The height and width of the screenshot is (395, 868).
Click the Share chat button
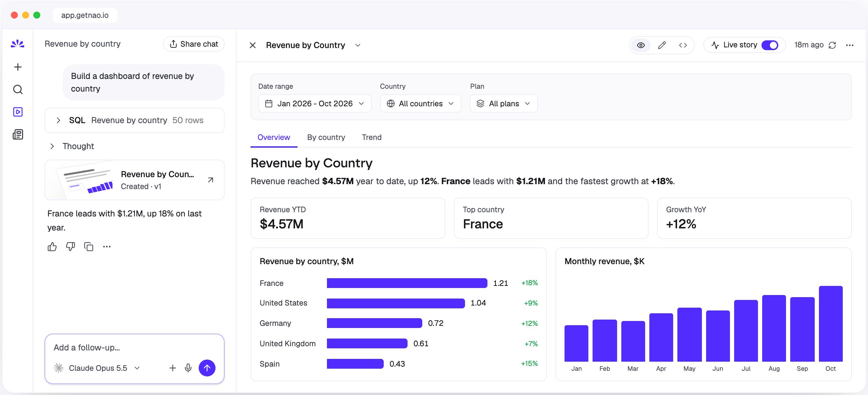194,44
